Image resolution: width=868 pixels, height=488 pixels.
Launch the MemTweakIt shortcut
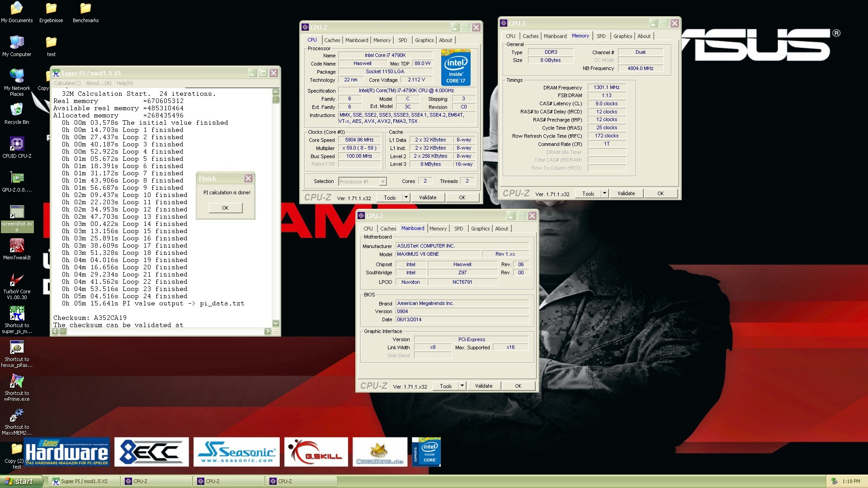pos(17,249)
